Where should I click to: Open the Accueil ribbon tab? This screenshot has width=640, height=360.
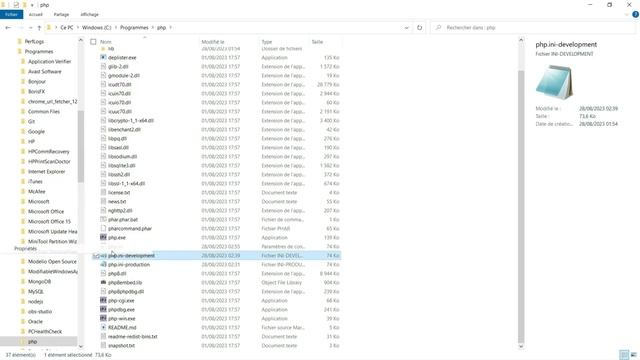pyautogui.click(x=36, y=14)
